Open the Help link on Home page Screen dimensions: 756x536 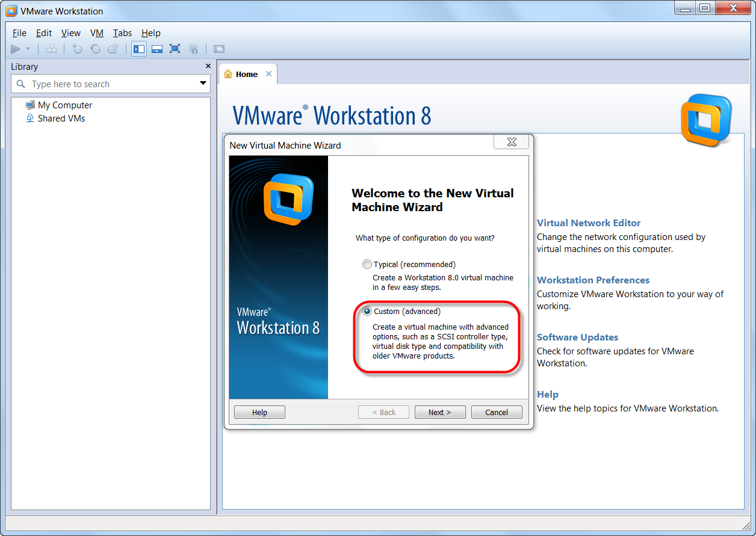pos(548,394)
